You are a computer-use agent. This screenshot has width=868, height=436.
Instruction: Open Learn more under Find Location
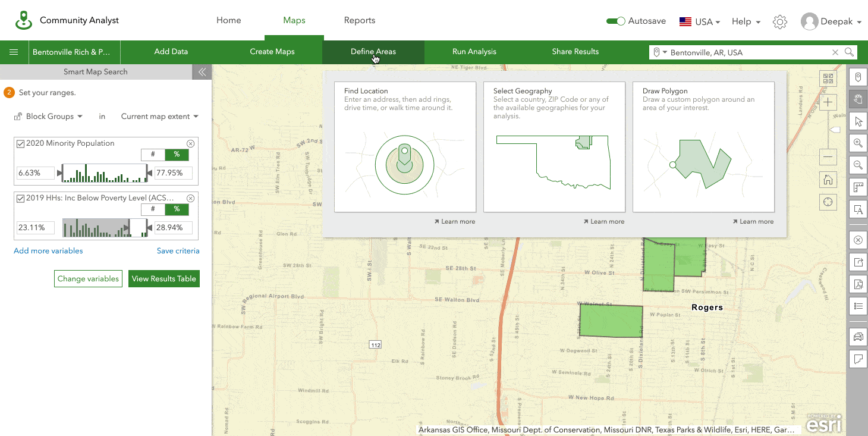tap(455, 221)
